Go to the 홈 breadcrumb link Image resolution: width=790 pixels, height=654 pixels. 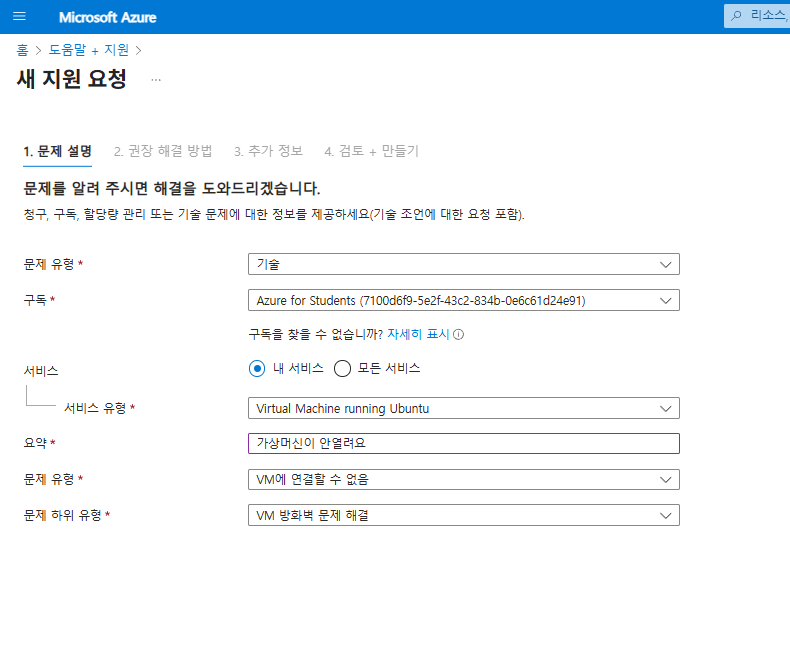[x=22, y=50]
